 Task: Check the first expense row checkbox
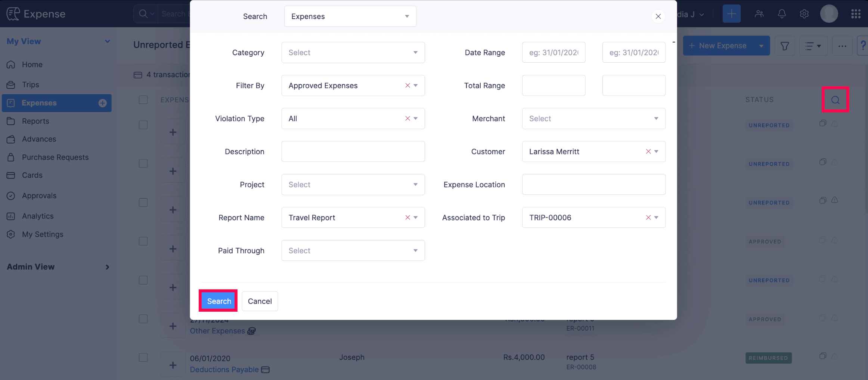tap(143, 125)
